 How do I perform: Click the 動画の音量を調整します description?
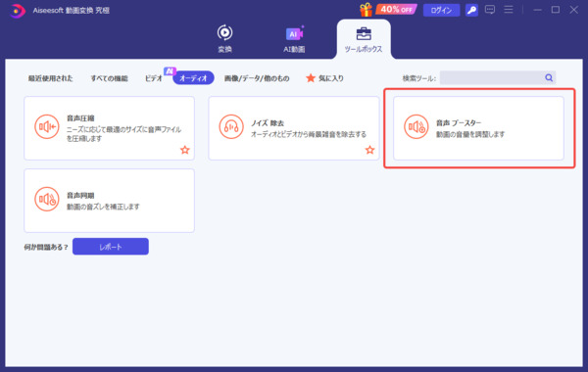coord(470,134)
